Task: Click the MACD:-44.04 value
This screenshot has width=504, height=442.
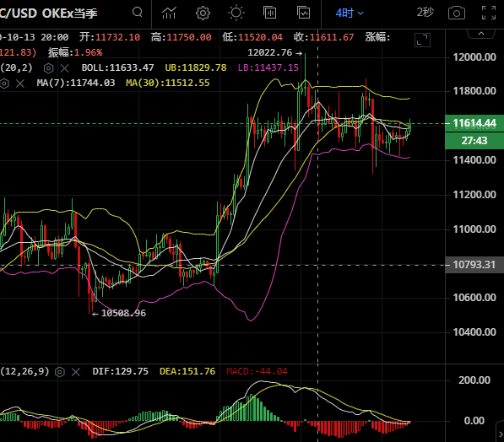Action: (x=257, y=372)
